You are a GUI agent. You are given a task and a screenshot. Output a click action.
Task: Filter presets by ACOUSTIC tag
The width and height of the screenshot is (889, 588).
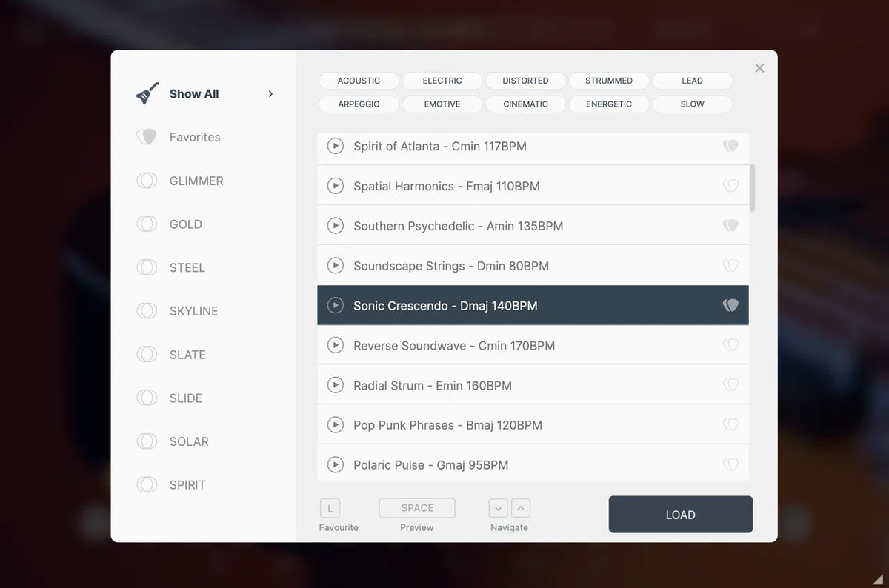pyautogui.click(x=359, y=81)
